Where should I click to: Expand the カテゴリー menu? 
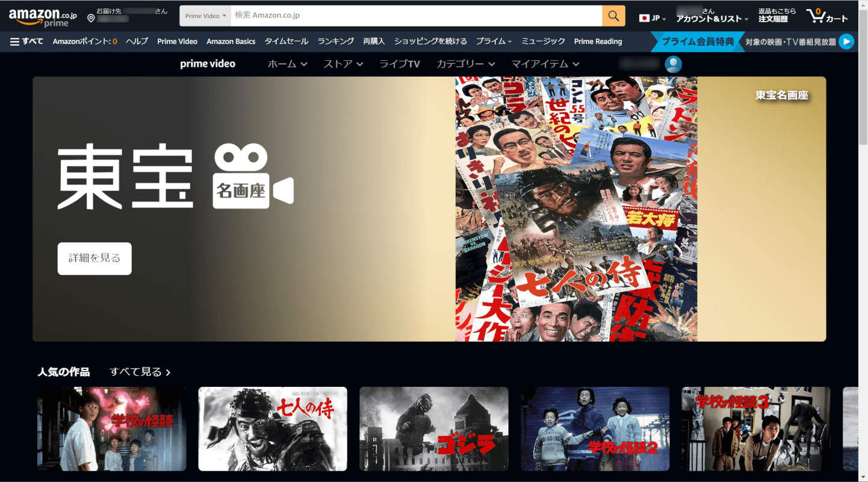(x=466, y=64)
